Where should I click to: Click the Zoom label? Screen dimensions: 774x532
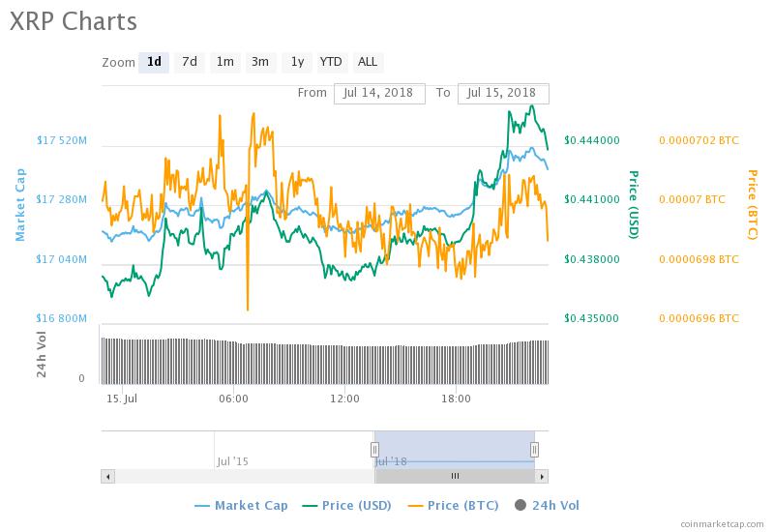[118, 63]
